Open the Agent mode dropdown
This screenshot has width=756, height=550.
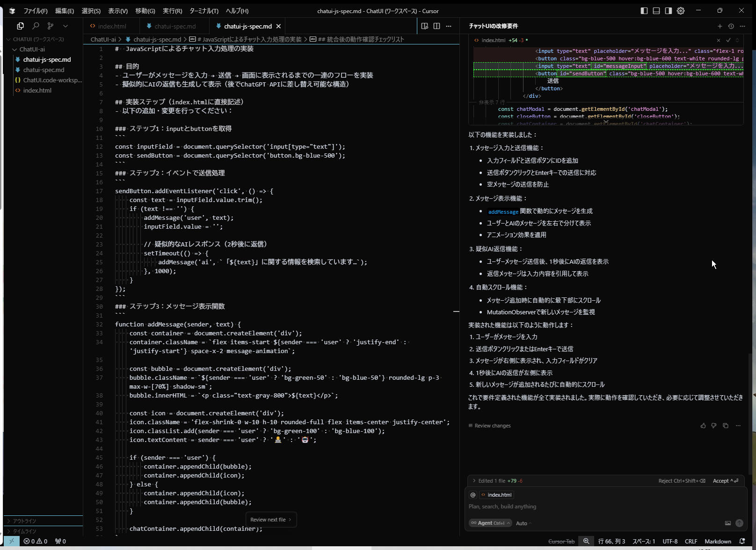click(490, 523)
